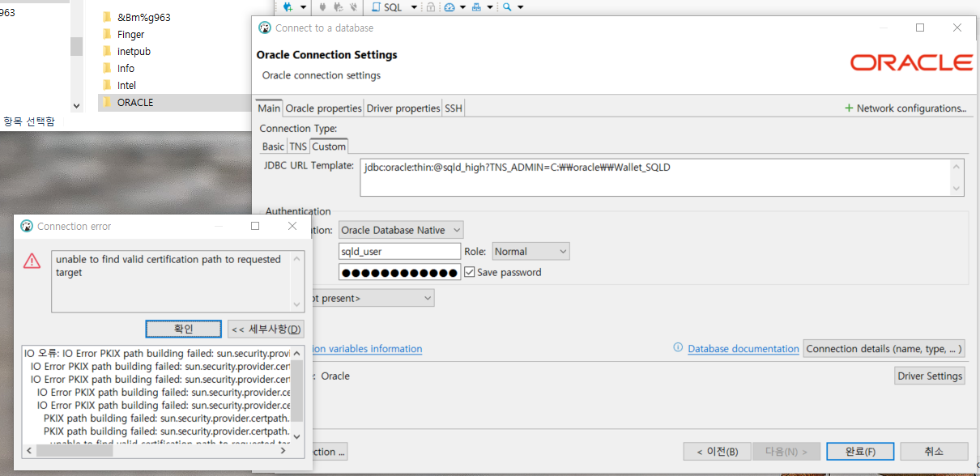Screen dimensions: 980x476
Task: Maximize the Connection error dialog
Action: coord(255,226)
